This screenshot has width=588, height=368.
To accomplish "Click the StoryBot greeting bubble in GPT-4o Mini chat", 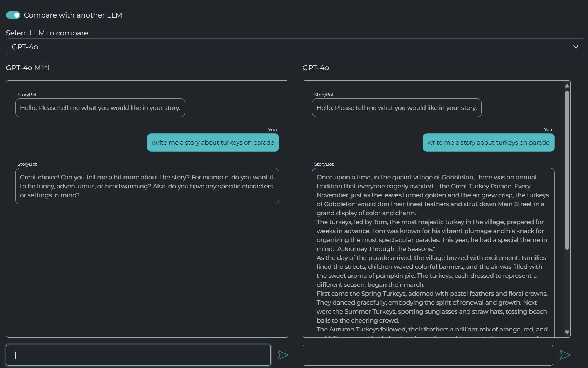I will pyautogui.click(x=100, y=108).
